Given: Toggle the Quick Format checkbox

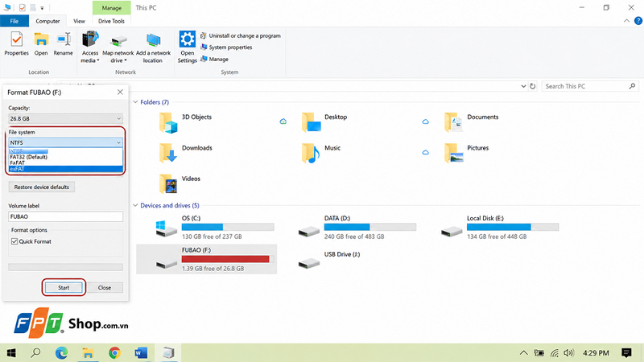Looking at the screenshot, I should (x=14, y=241).
